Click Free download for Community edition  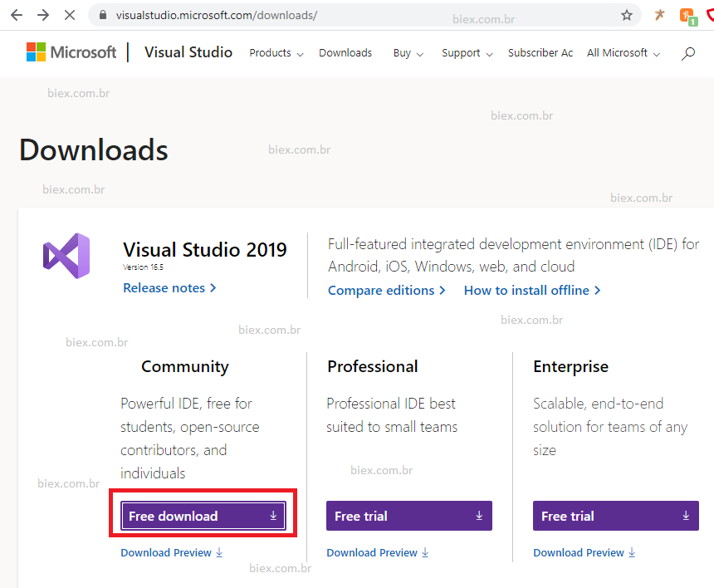203,516
